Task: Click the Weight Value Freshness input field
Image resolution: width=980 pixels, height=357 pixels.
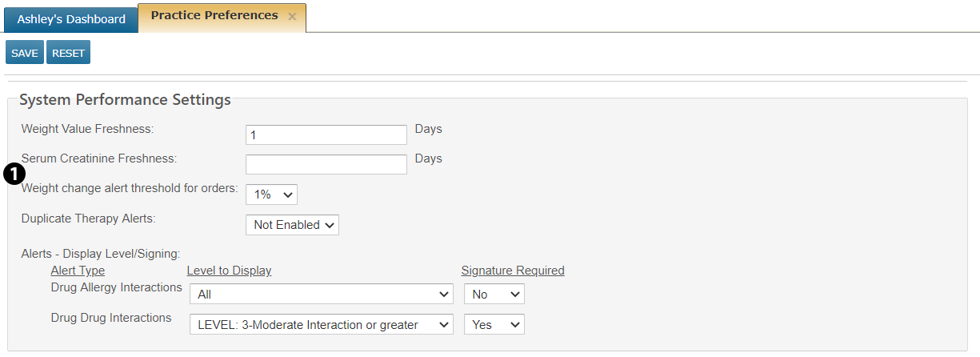Action: pyautogui.click(x=326, y=135)
